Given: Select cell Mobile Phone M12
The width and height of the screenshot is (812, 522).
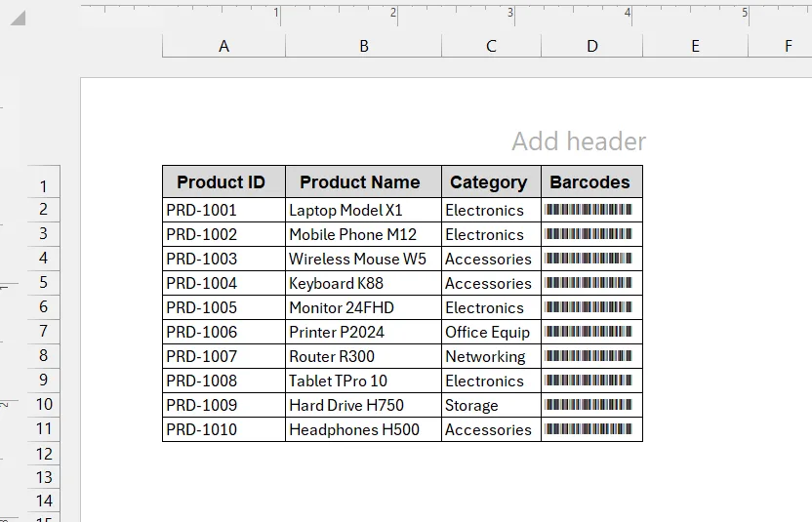Looking at the screenshot, I should [363, 234].
